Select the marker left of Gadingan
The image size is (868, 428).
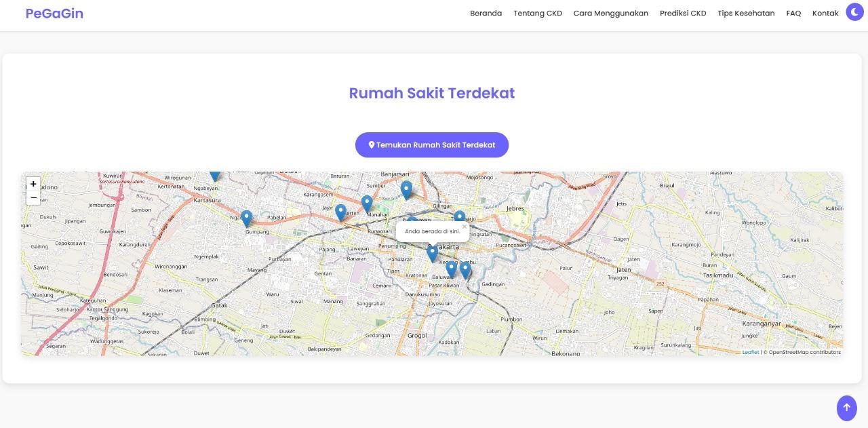tap(465, 271)
